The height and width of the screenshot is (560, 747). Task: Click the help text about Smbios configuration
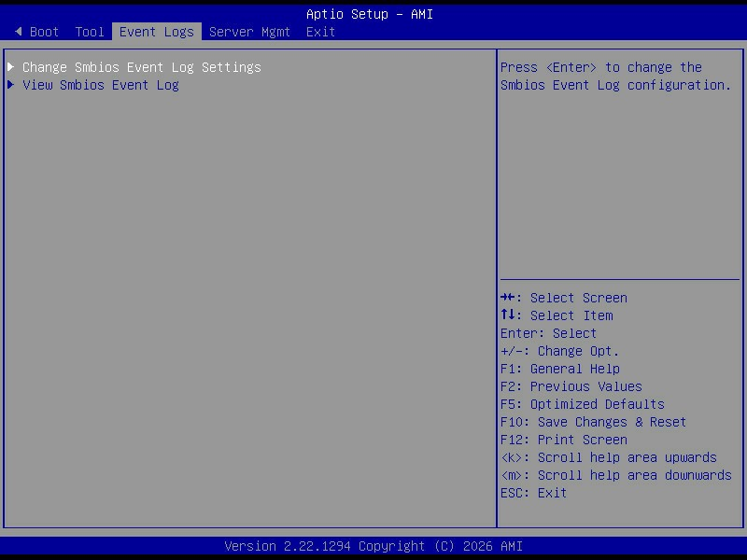pos(615,77)
